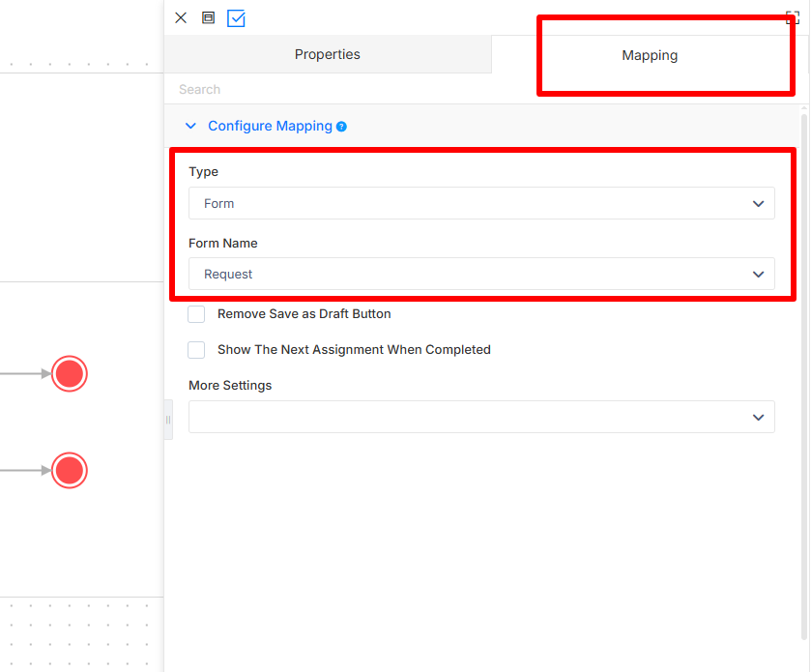
Task: Click the Remove Save as Draft Button label
Action: click(x=304, y=314)
